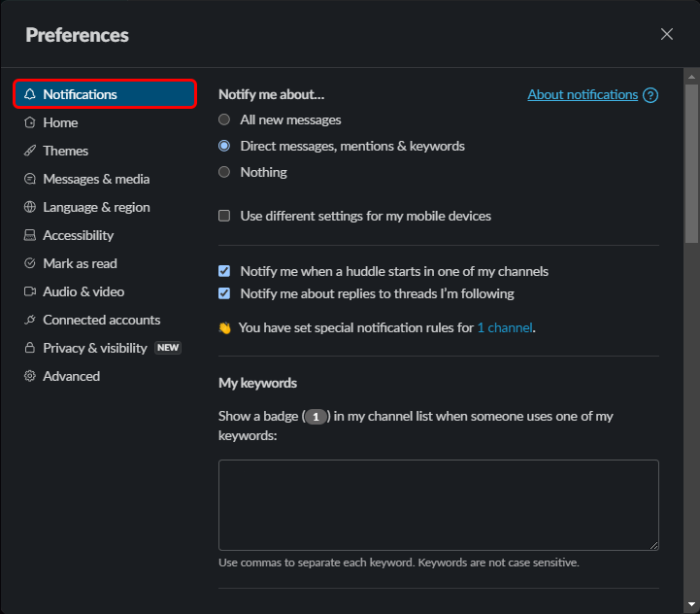
Task: Open Privacy & visibility settings
Action: [105, 348]
